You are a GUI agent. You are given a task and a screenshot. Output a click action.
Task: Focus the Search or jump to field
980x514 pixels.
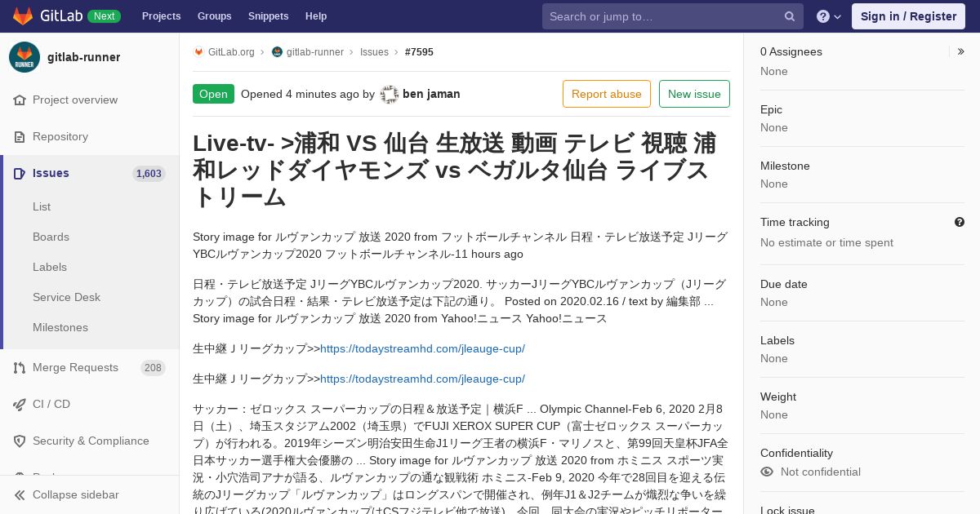point(673,16)
